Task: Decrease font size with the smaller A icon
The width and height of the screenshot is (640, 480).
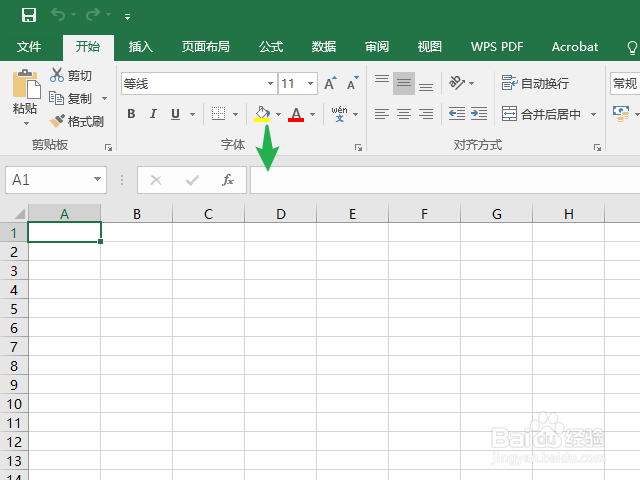Action: point(353,83)
